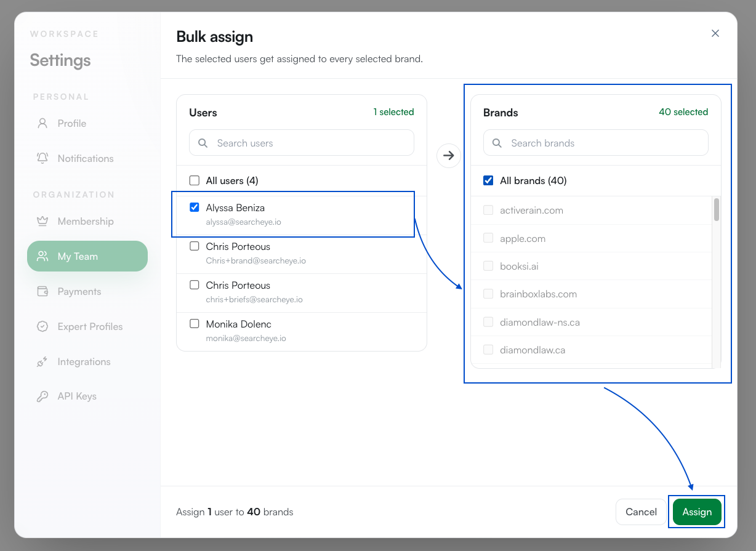This screenshot has width=756, height=551.
Task: Click the magnifier icon in Search users
Action: 203,143
